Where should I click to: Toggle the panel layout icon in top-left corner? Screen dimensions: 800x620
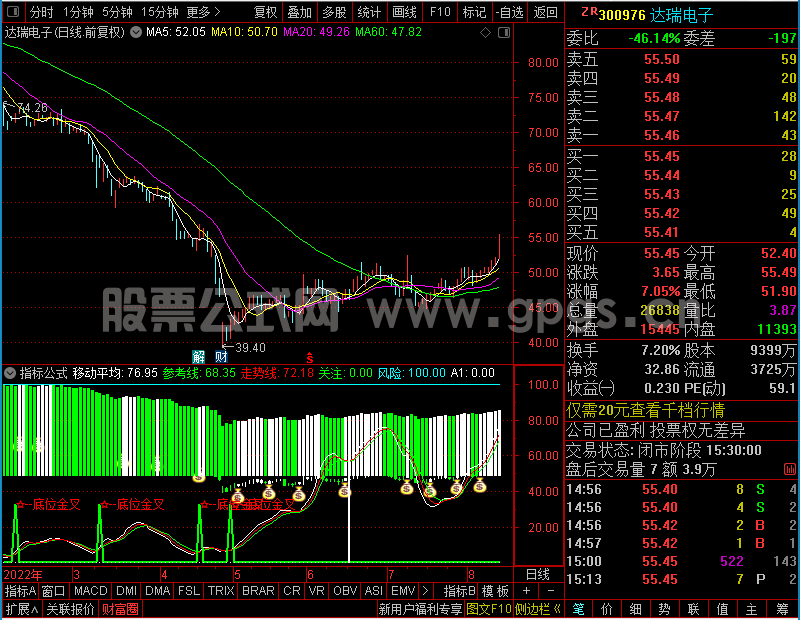pos(13,11)
